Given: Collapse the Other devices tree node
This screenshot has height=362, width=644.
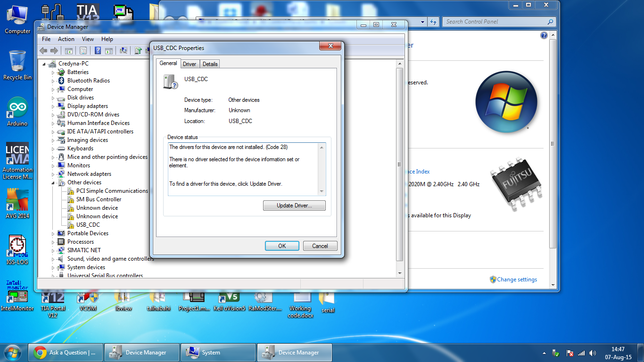Looking at the screenshot, I should (53, 183).
